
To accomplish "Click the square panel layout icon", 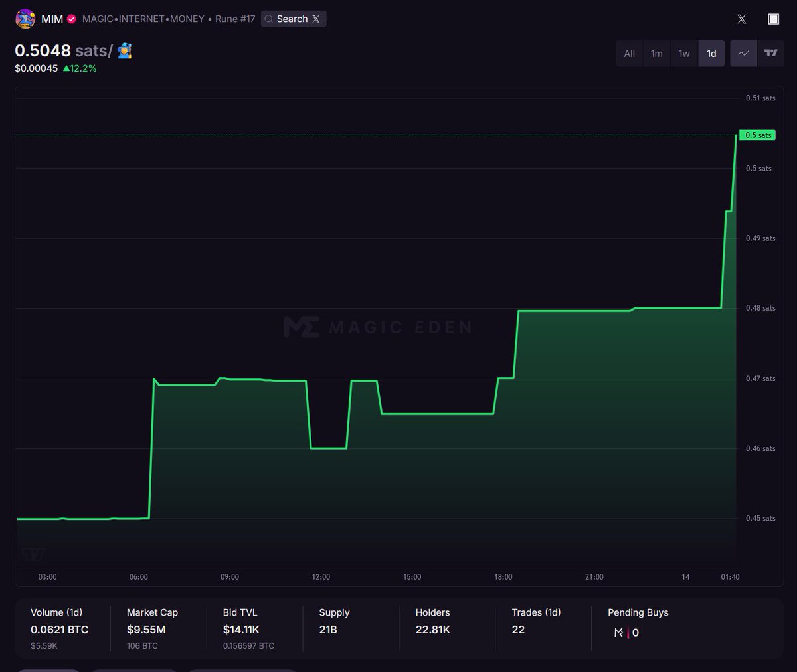I will pos(774,19).
